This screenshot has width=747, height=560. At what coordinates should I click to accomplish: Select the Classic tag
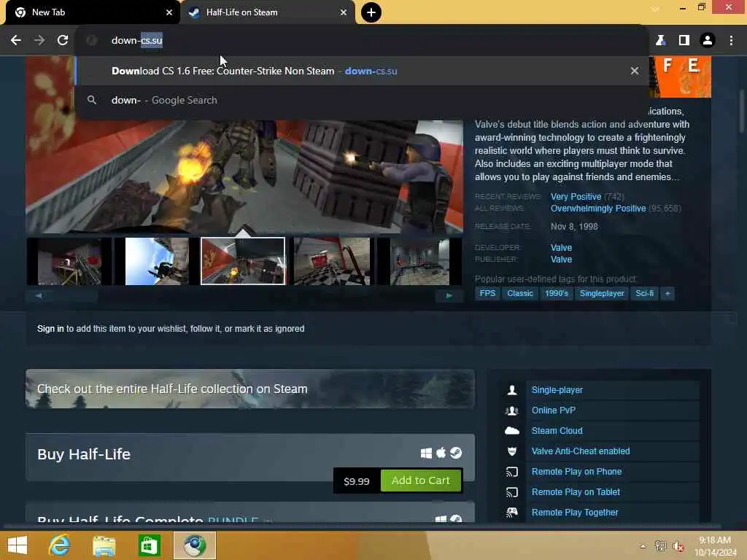click(519, 293)
